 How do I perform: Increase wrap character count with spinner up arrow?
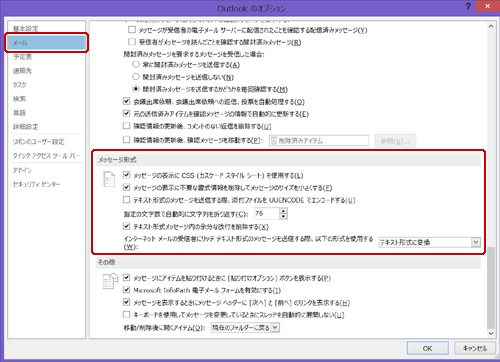[283, 211]
